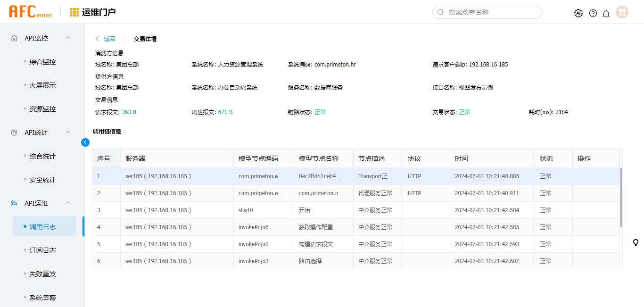Click the AFCenter logo

(x=31, y=12)
